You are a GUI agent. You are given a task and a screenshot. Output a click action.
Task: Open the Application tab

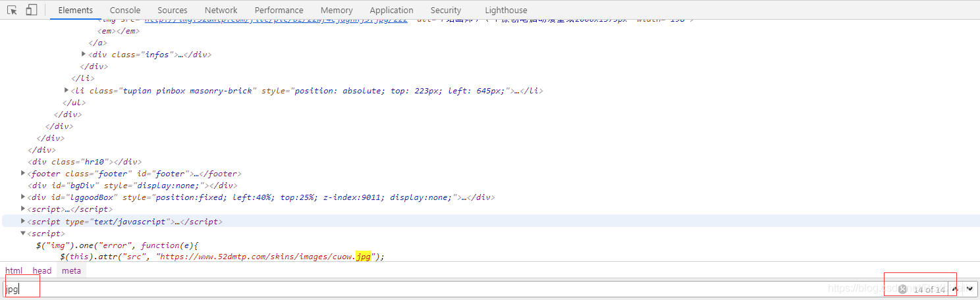coord(392,10)
